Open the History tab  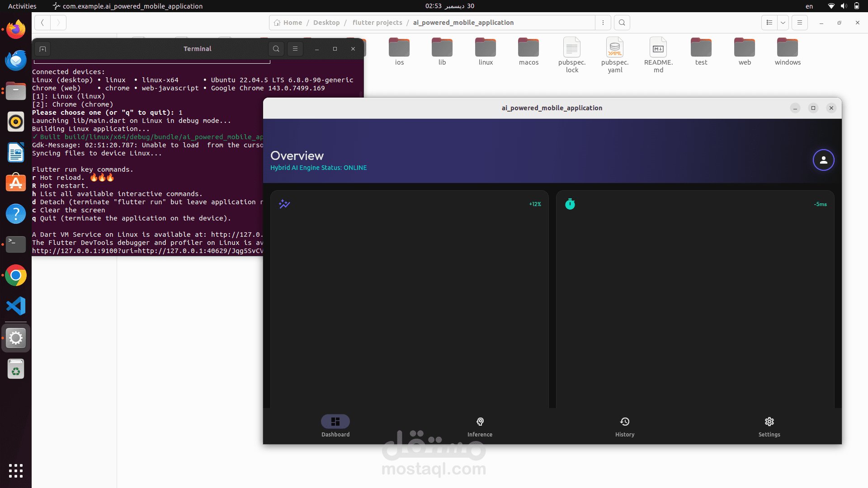[x=624, y=426]
